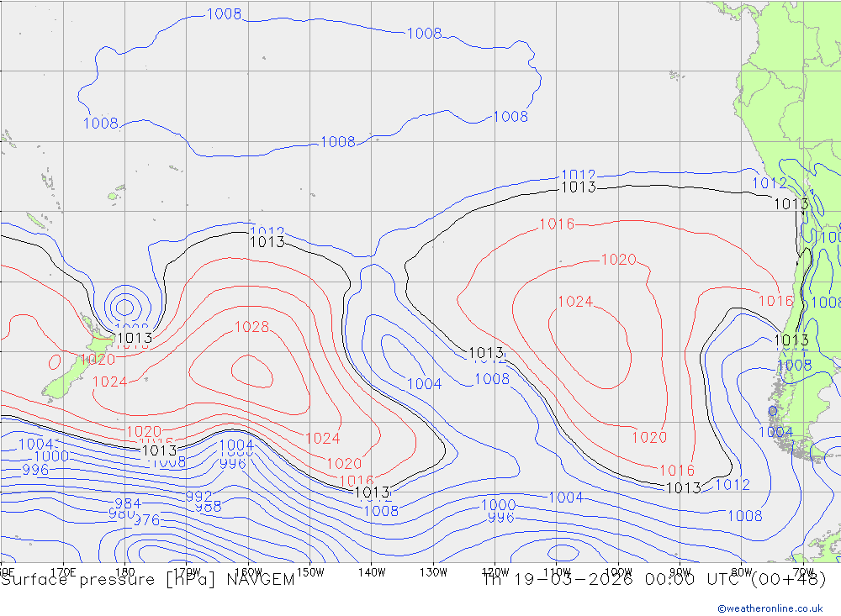Click the 120W longitude axis label
The image size is (841, 616).
point(495,572)
